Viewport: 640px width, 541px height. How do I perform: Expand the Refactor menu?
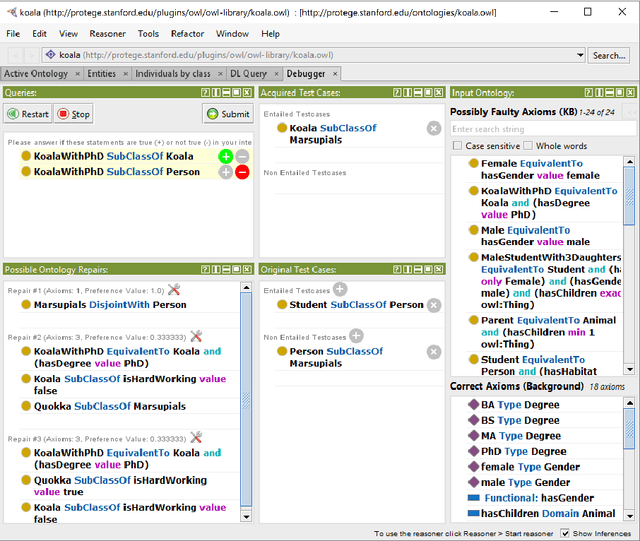click(x=187, y=33)
